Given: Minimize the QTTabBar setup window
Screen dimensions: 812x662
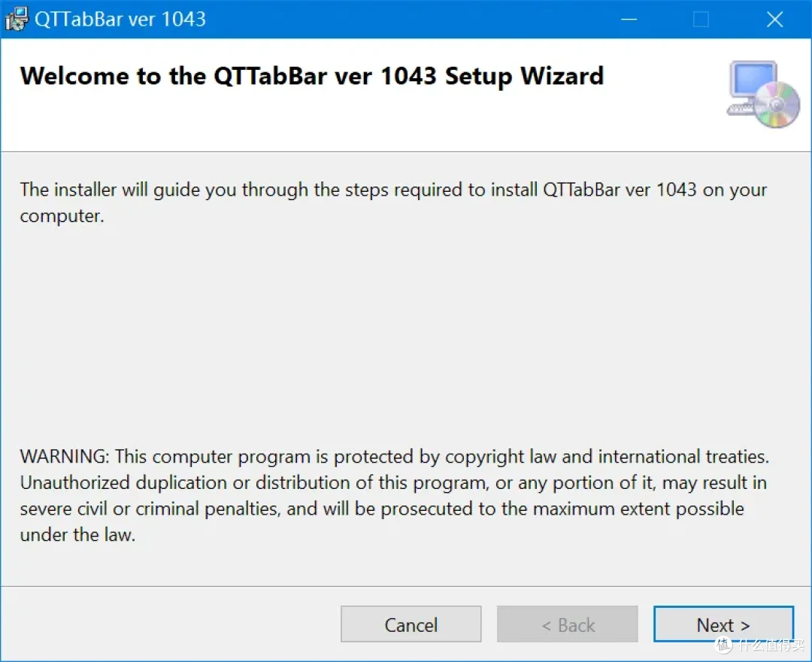Looking at the screenshot, I should click(629, 20).
